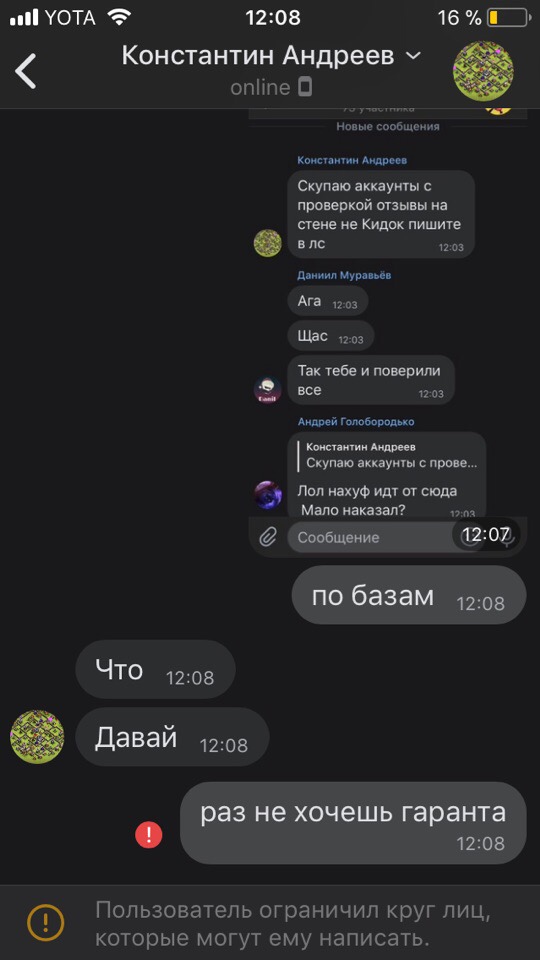Select the по базам message bubble
Viewport: 540px width, 960px height.
(x=409, y=595)
